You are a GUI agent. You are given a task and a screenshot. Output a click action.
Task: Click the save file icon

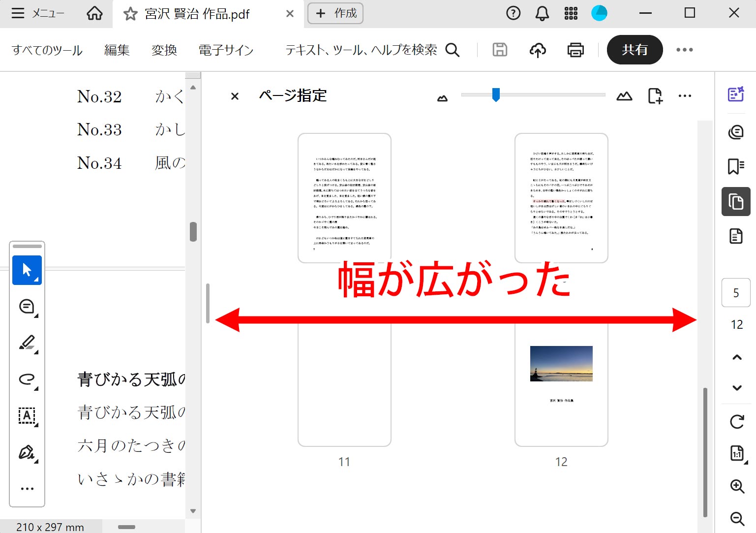(499, 50)
